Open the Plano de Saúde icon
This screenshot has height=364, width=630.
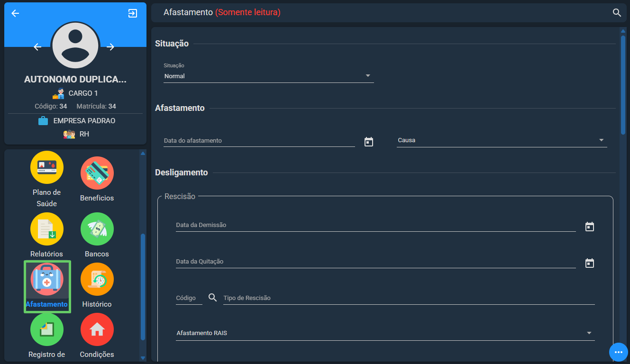[47, 167]
